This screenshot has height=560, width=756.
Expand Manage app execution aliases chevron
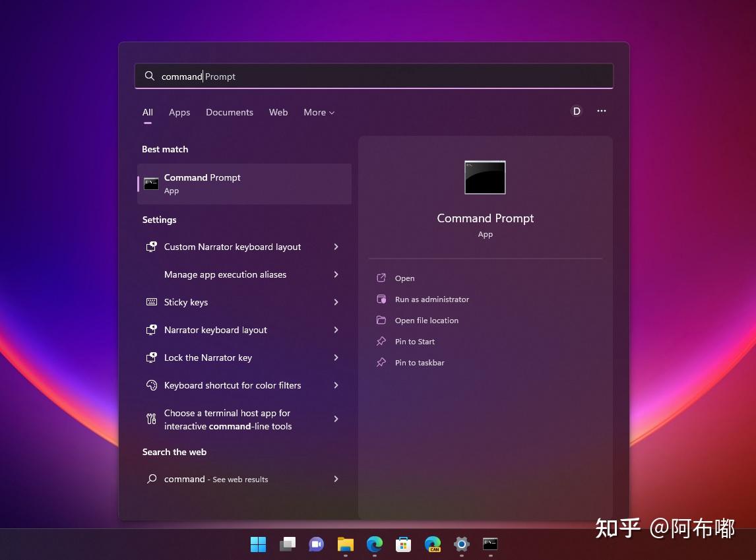[336, 274]
